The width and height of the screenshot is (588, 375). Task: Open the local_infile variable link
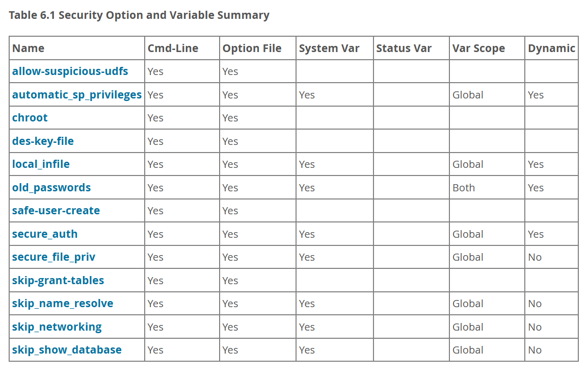[x=41, y=164]
